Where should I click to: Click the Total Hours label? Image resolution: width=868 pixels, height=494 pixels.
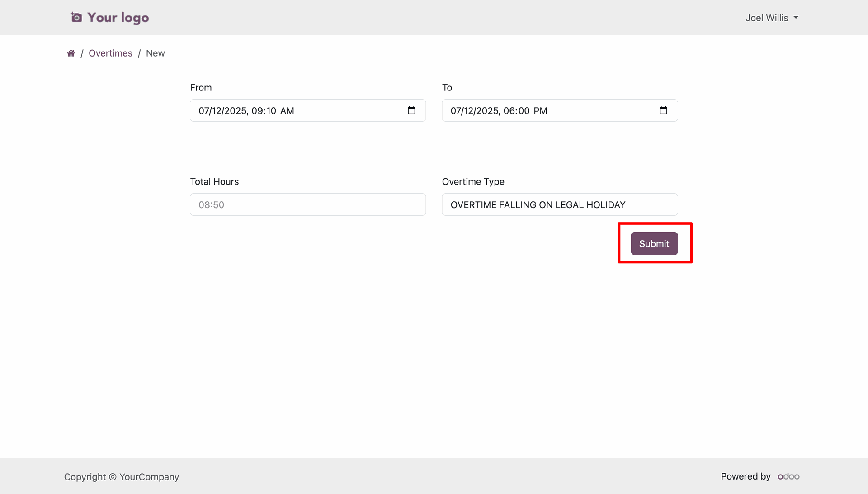pyautogui.click(x=214, y=181)
